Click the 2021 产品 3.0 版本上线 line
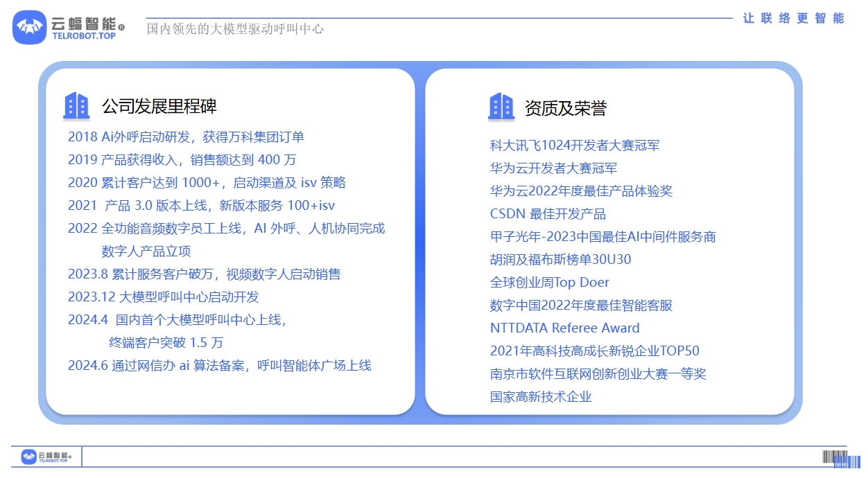 [202, 205]
